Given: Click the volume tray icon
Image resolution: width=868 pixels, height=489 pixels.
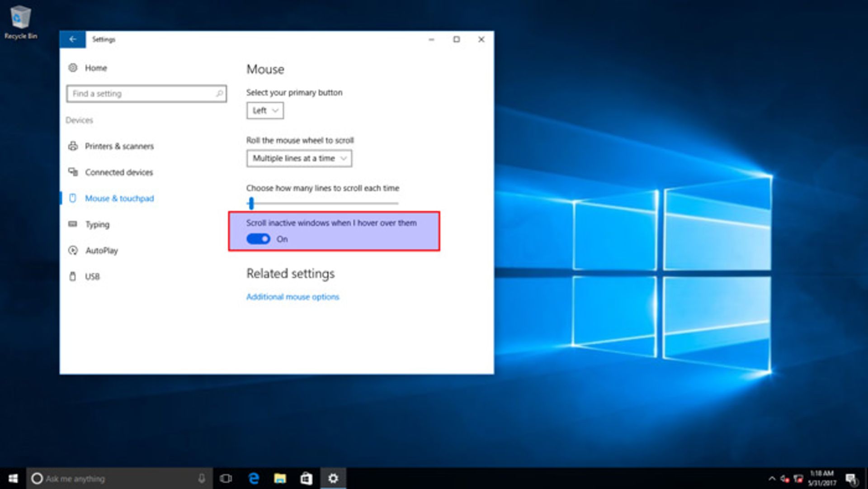Looking at the screenshot, I should (x=785, y=479).
